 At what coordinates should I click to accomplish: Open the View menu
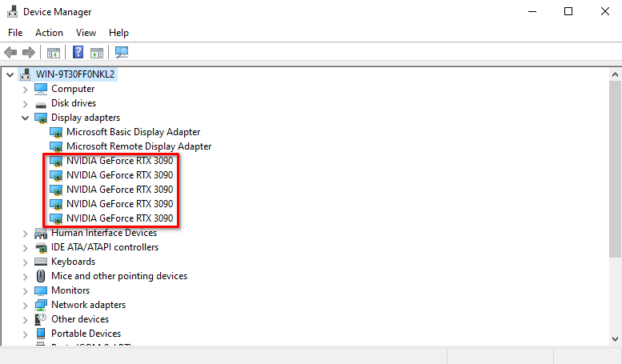click(86, 33)
